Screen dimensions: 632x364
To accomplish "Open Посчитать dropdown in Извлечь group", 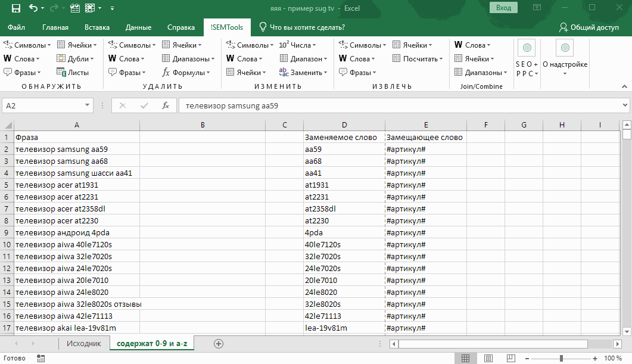I will click(418, 59).
